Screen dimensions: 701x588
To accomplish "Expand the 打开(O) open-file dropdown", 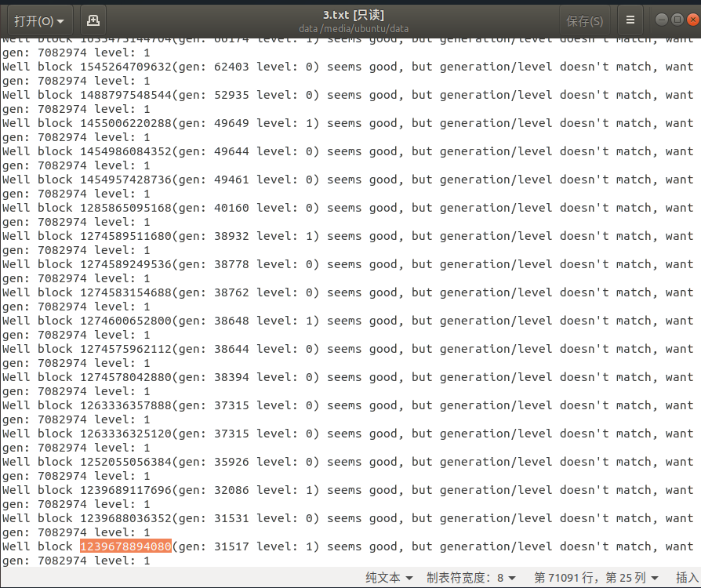I will [39, 20].
